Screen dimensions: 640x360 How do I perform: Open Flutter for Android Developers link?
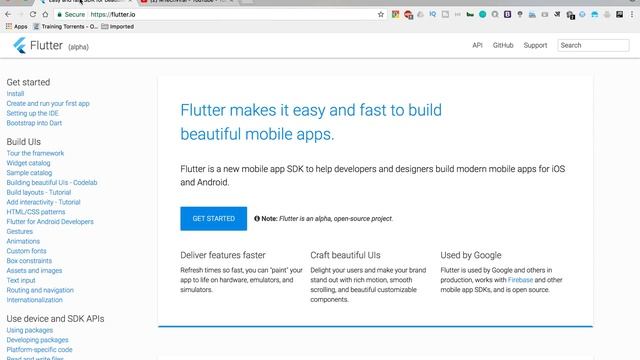tap(50, 222)
